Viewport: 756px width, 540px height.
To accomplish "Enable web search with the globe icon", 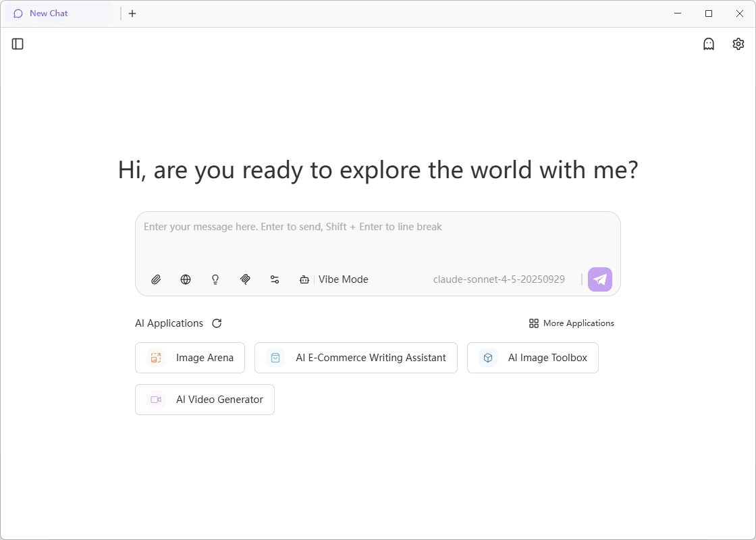I will click(x=186, y=279).
